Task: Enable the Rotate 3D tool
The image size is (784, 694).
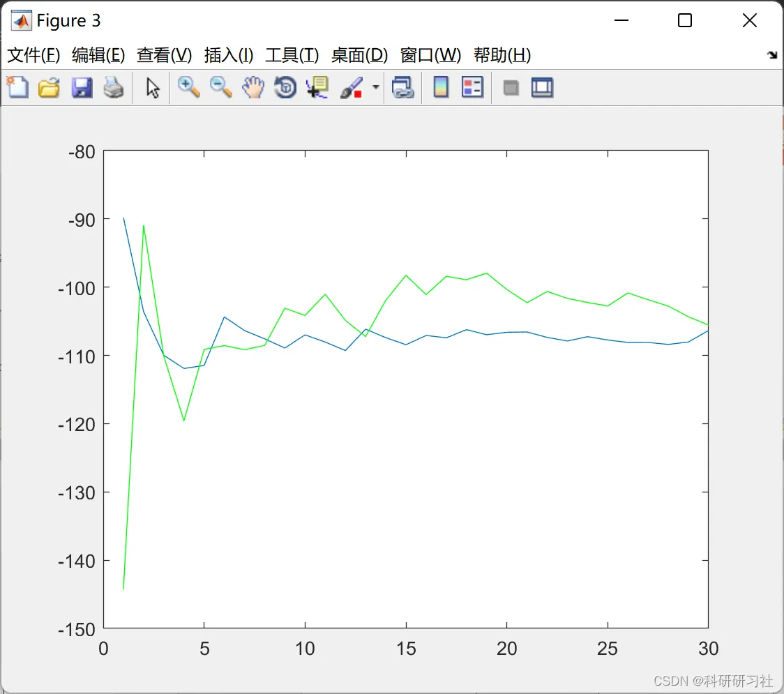Action: [285, 87]
